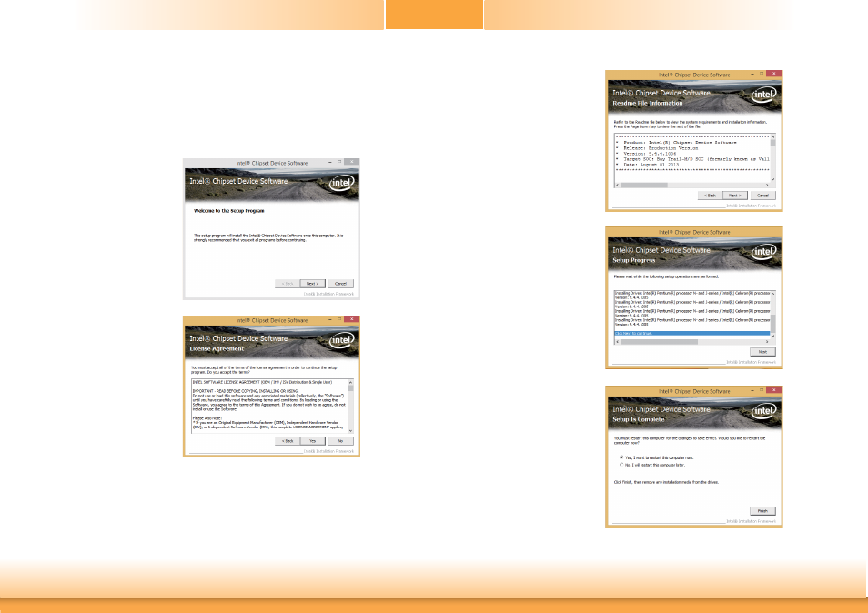Click the Readme horizontal scrollbar thumb
Screen dimensions: 868x613
[644, 186]
